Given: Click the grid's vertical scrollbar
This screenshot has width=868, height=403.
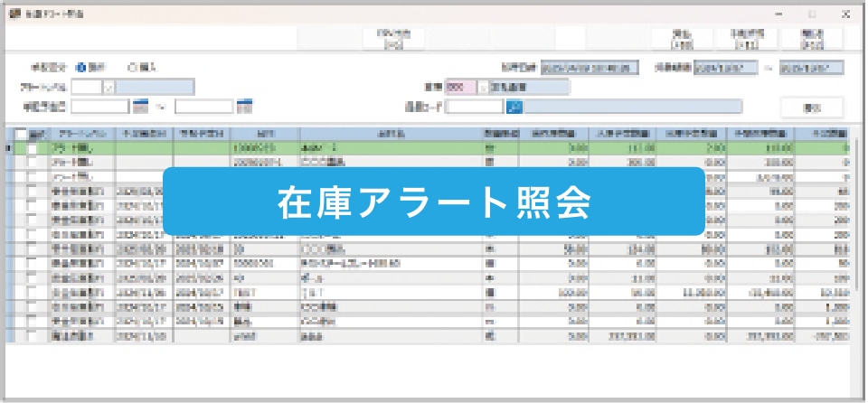Looking at the screenshot, I should [x=857, y=235].
